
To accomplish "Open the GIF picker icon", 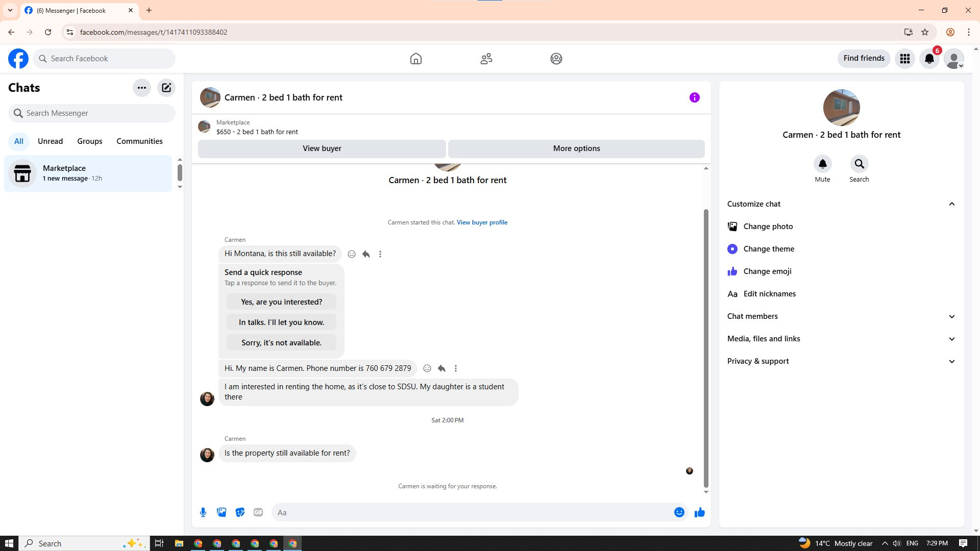I will pyautogui.click(x=258, y=512).
